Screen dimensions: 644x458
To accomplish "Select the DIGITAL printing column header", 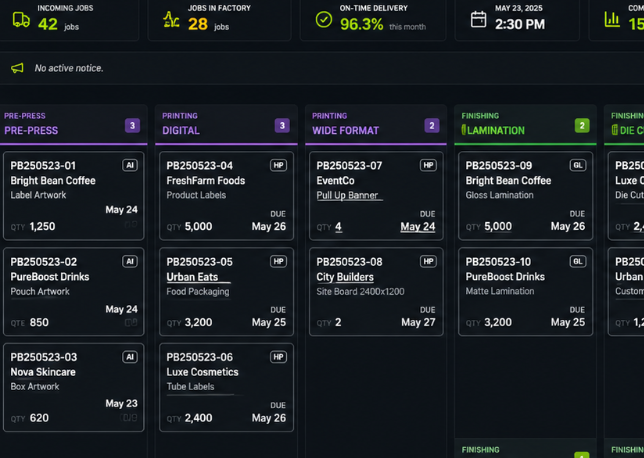I will pyautogui.click(x=226, y=124).
